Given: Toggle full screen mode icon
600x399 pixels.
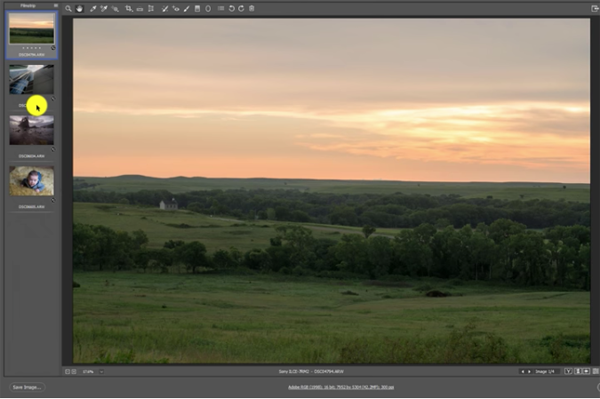Looking at the screenshot, I should coord(594,8).
